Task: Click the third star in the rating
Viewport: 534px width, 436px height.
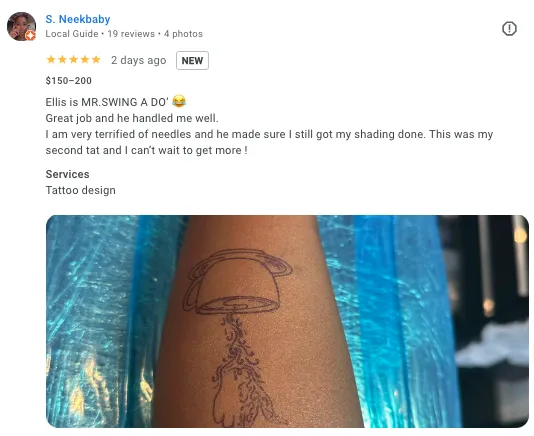Action: pos(74,60)
